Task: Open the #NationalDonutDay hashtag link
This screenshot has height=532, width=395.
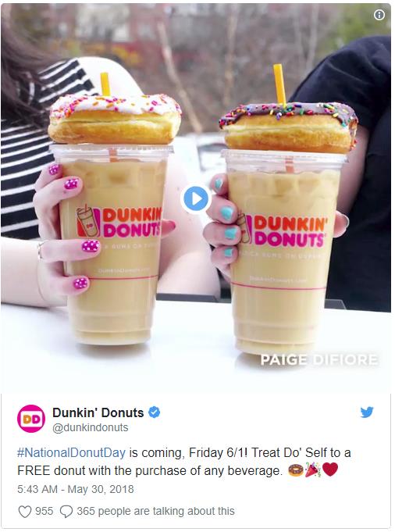Action: click(x=72, y=452)
